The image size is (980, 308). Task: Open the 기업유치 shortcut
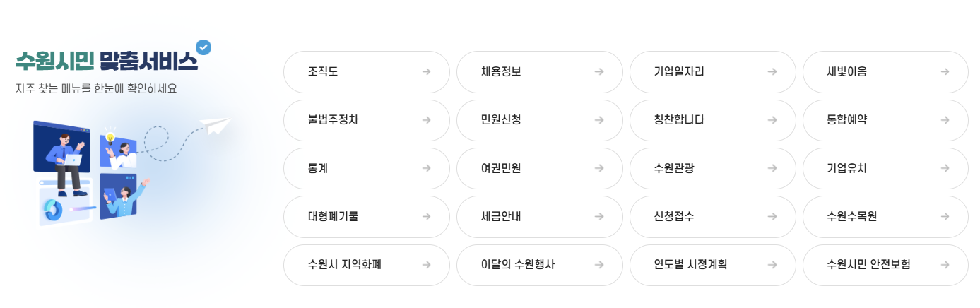[885, 168]
